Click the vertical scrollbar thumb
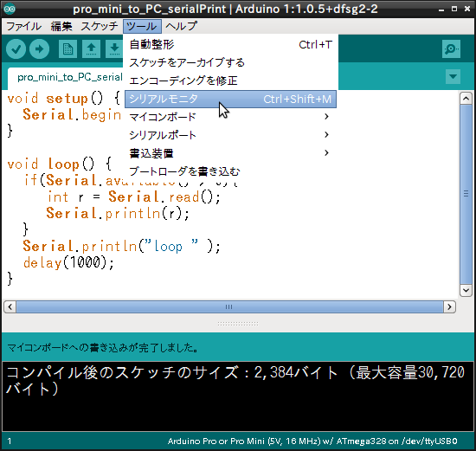The image size is (476, 451). click(466, 195)
